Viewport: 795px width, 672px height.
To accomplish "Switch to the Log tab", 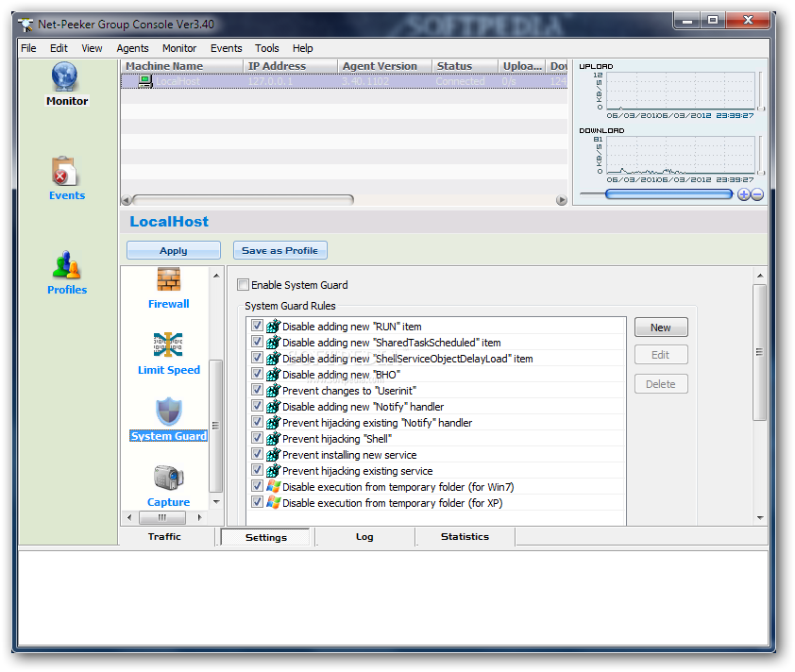I will point(364,537).
